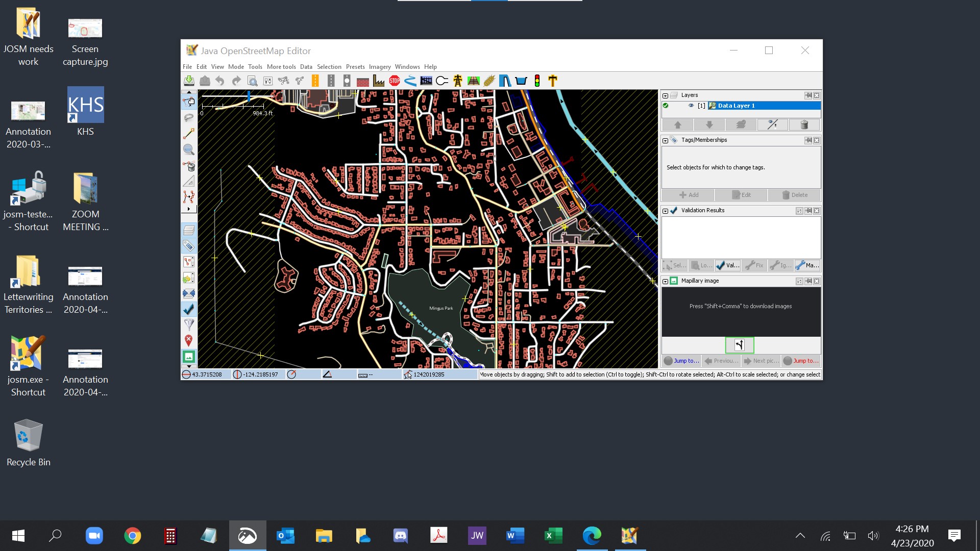The height and width of the screenshot is (551, 980).
Task: Open Google Chrome from the taskbar
Action: (133, 536)
